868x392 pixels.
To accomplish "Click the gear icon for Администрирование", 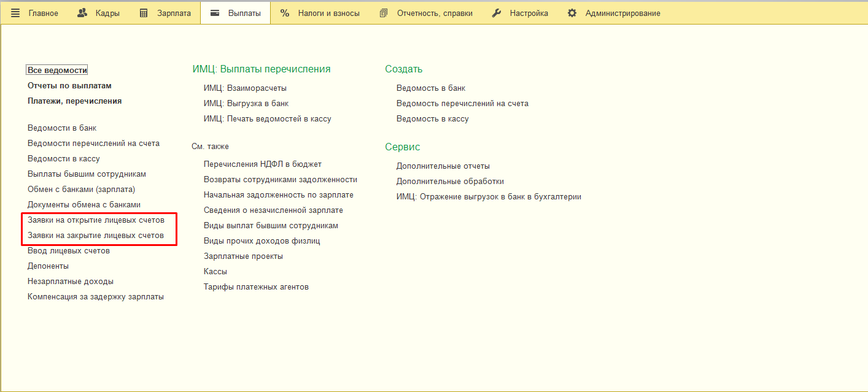I will 572,13.
